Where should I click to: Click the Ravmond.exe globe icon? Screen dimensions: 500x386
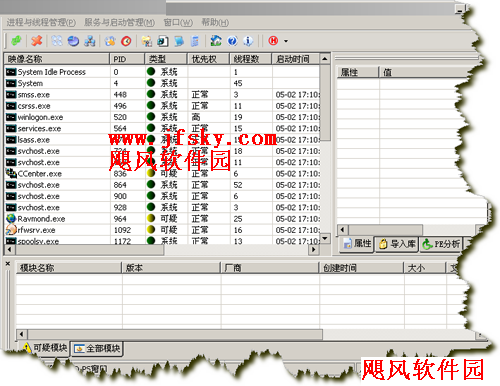[11, 218]
